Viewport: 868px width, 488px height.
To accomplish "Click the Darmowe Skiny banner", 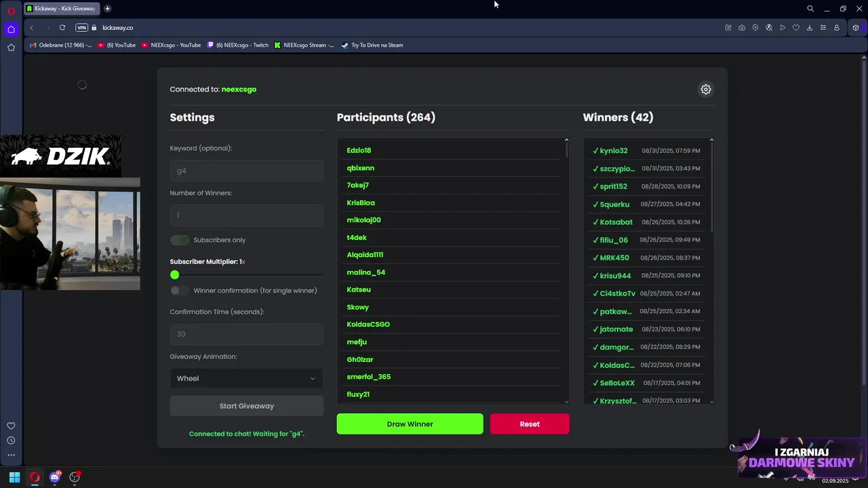I will click(x=800, y=458).
